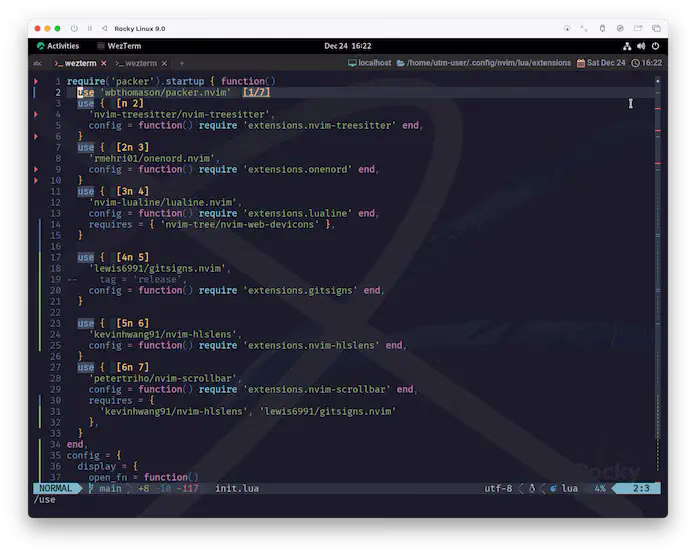Click the folder icon before the path
This screenshot has height=555, width=696.
click(x=400, y=63)
